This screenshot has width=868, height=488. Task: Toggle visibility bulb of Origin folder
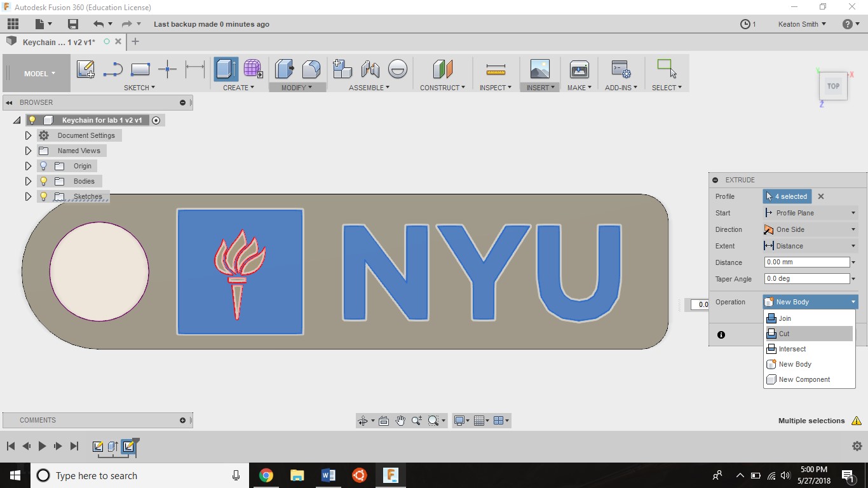43,166
